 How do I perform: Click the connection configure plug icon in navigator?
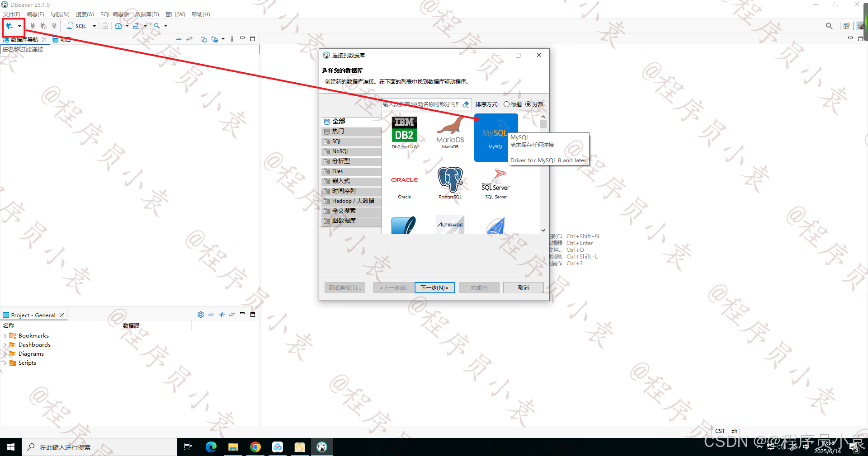[204, 39]
